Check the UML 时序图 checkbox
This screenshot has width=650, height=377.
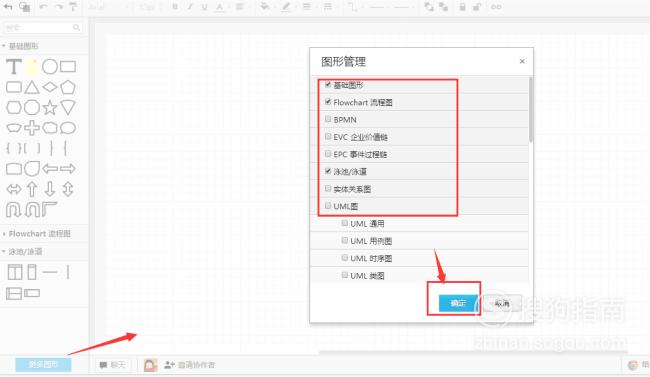click(344, 258)
